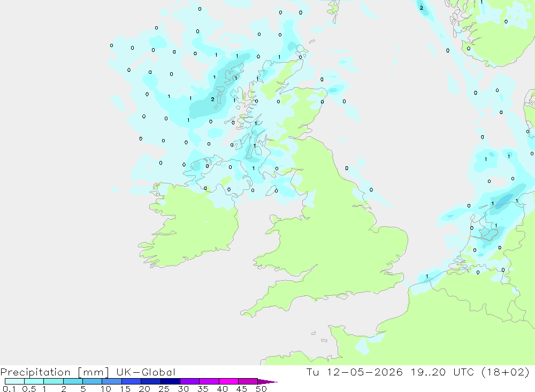Click the 0.5 to 1 mm legend color
535x392 pixels.
(34, 381)
